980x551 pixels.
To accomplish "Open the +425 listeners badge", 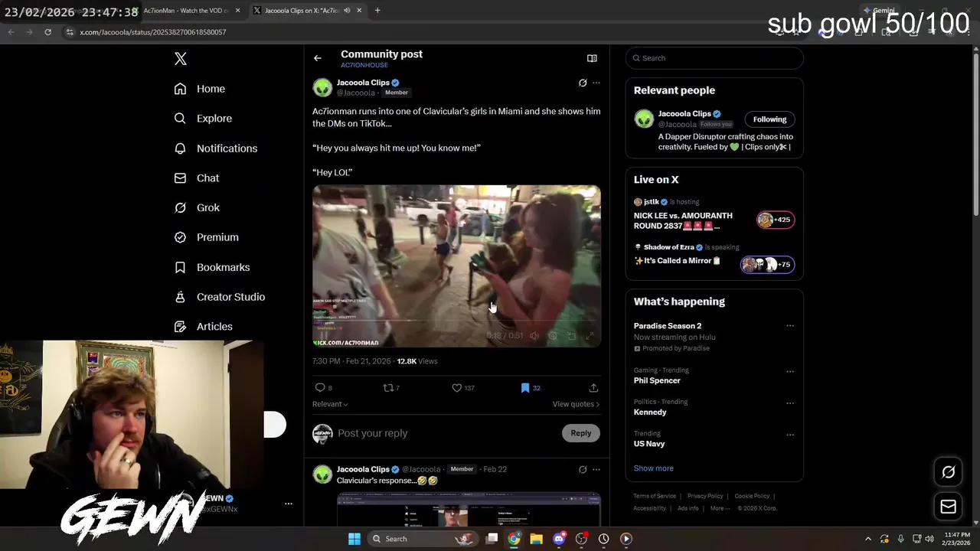I will 776,220.
